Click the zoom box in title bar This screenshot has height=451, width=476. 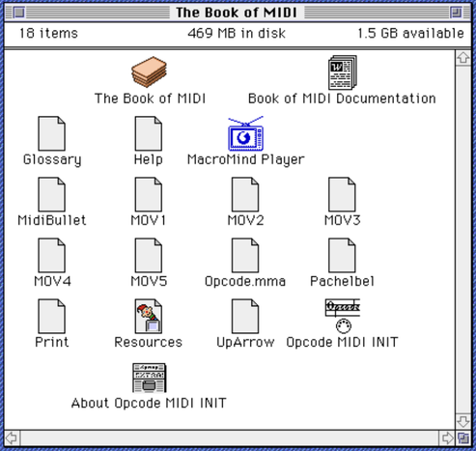click(x=456, y=13)
